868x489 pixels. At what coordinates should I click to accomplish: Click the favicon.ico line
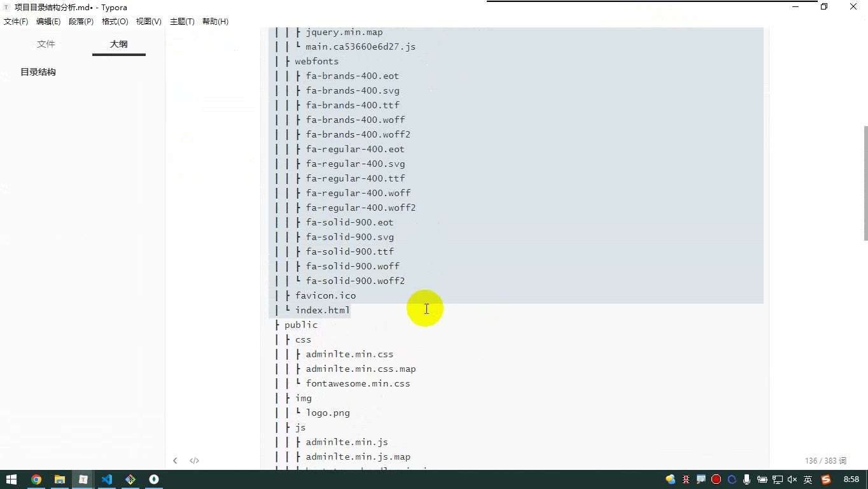325,295
